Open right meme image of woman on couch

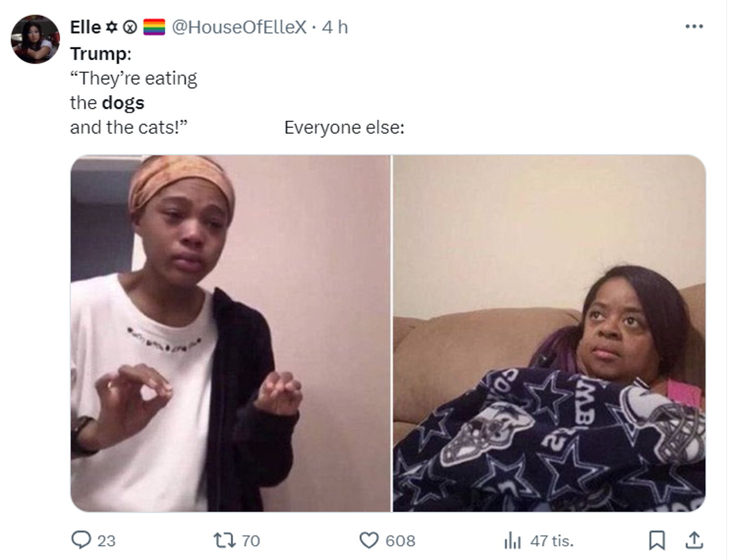(549, 333)
